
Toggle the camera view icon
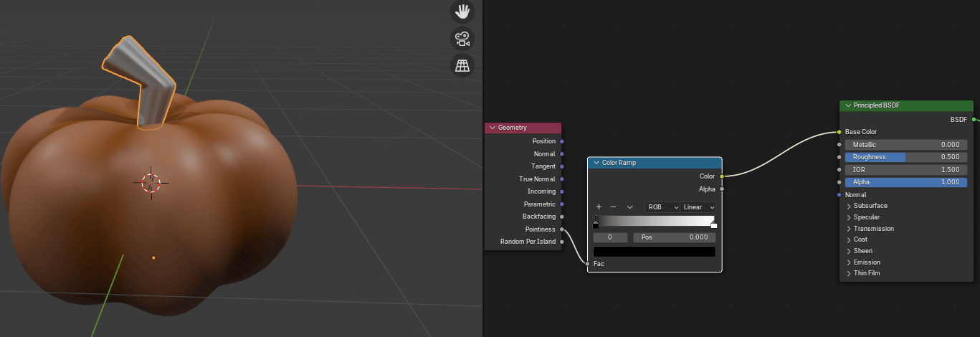462,38
